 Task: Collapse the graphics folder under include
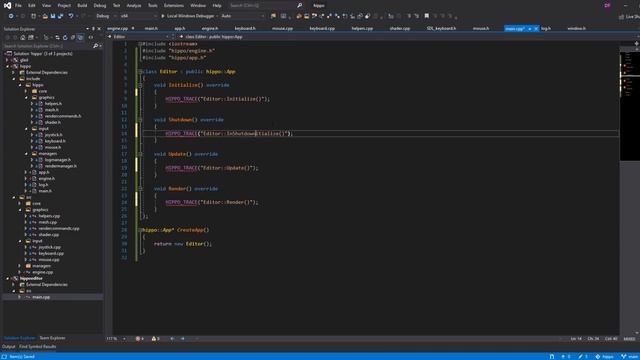pos(27,98)
